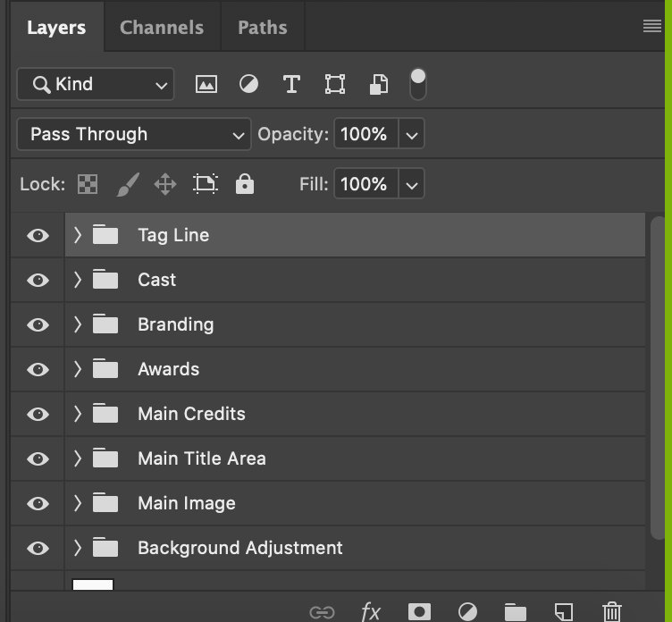Delete layer with trash icon
672x622 pixels.
coord(612,611)
